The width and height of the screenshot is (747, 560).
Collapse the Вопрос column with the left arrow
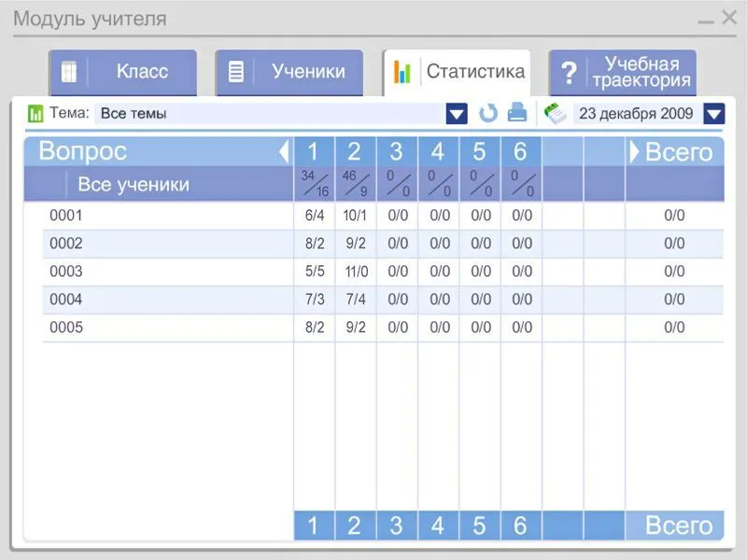pos(285,151)
